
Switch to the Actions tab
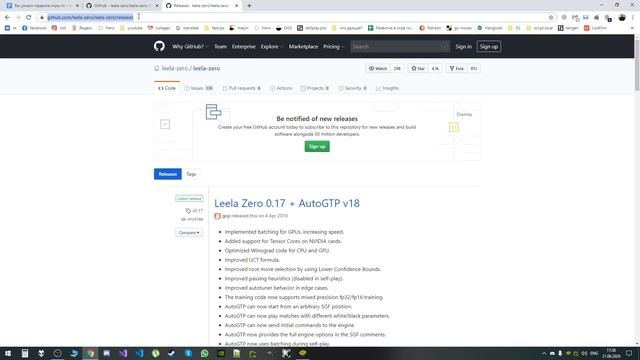[x=281, y=88]
